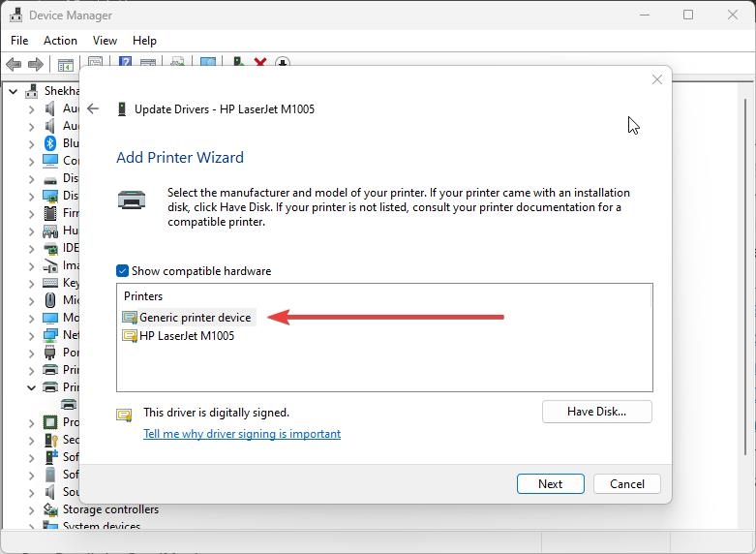
Task: Expand the Sec (Security devices) tree node
Action: [x=31, y=440]
